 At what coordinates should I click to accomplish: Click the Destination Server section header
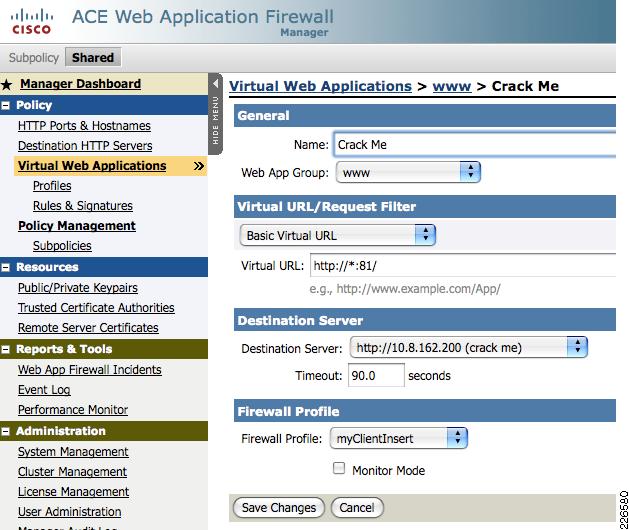[x=425, y=320]
